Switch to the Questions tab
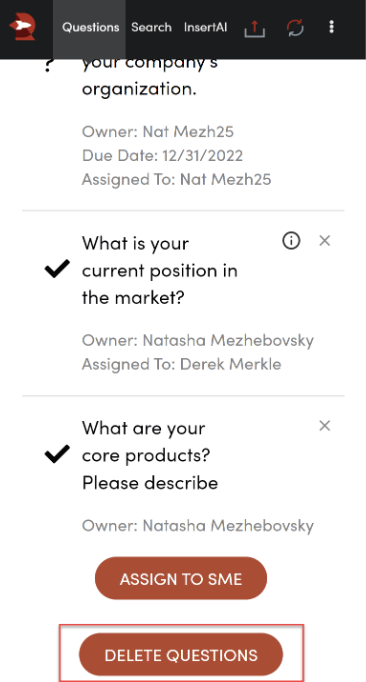Image resolution: width=366 pixels, height=682 pixels. point(90,27)
